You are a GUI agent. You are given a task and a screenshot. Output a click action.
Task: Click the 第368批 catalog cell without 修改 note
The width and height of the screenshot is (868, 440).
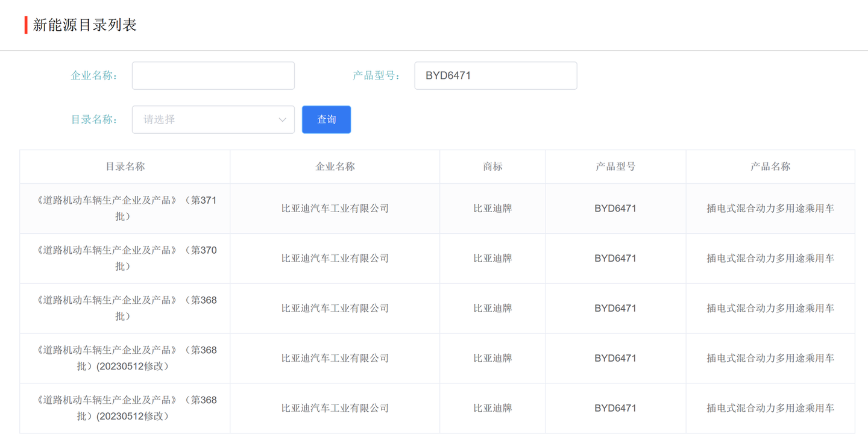click(125, 308)
